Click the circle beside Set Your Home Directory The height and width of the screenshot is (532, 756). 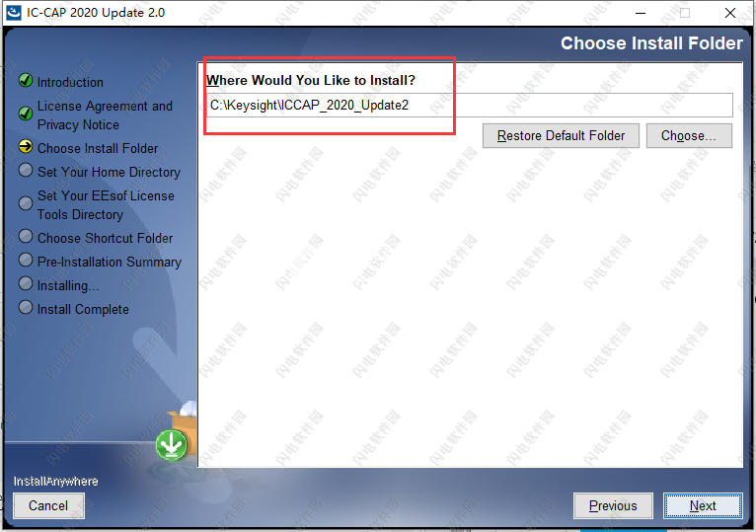pos(26,170)
